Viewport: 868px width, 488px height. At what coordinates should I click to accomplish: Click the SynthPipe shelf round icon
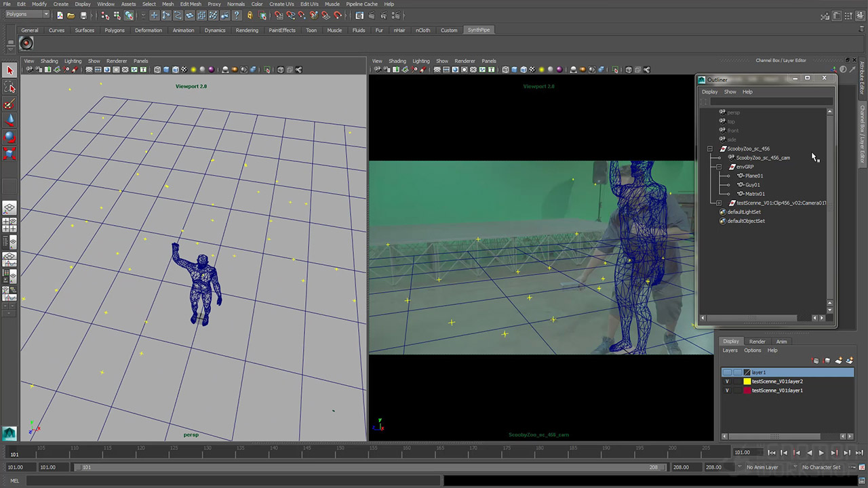(26, 43)
